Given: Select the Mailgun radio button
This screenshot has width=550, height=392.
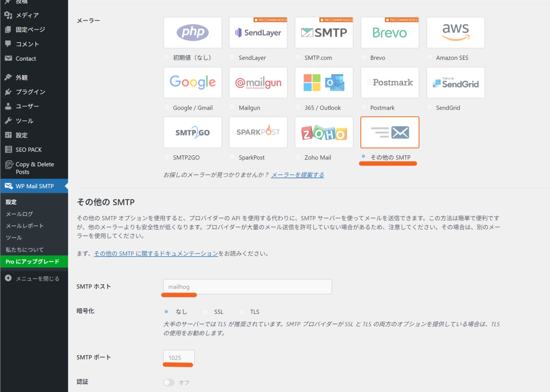Looking at the screenshot, I should [232, 107].
